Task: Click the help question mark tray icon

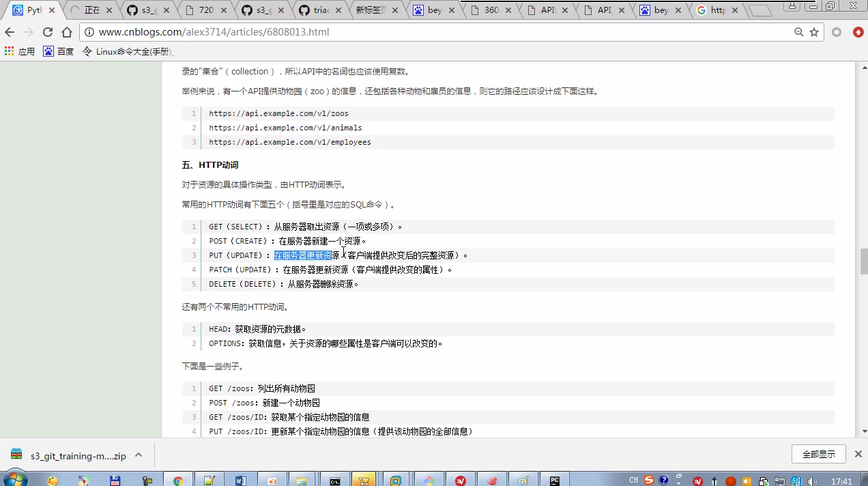Action: click(x=663, y=480)
